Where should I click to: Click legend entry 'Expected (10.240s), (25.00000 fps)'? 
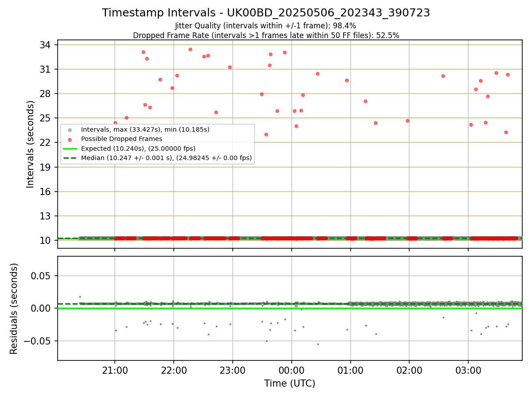[138, 149]
